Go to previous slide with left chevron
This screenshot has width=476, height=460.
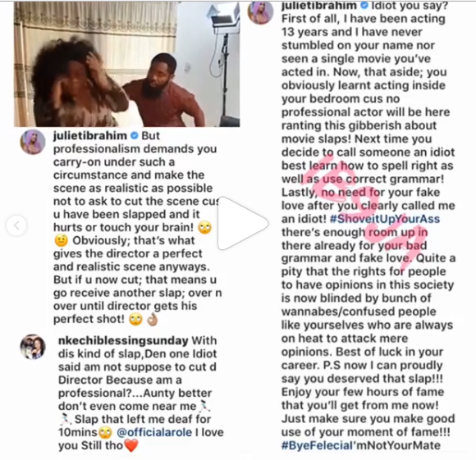tap(16, 225)
